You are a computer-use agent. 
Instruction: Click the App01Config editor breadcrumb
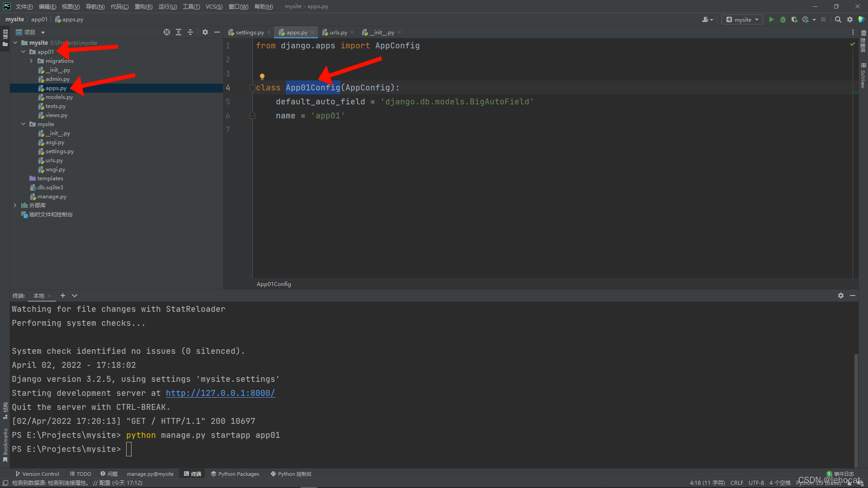click(274, 284)
